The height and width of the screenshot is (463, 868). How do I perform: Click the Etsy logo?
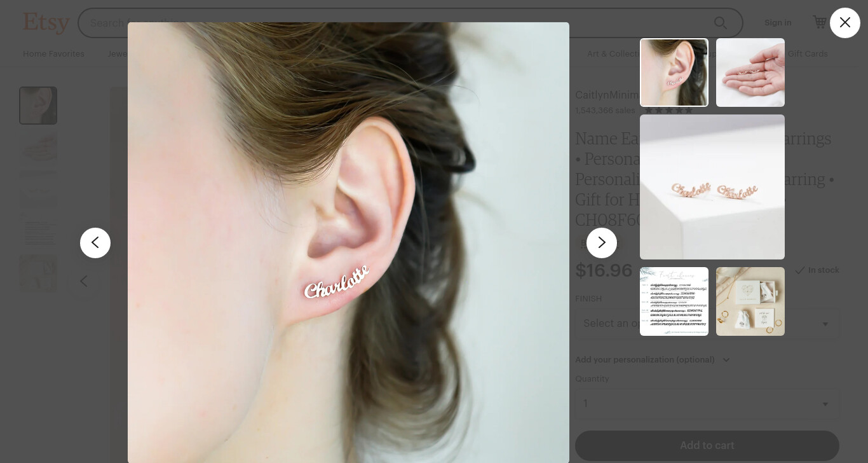coord(46,23)
